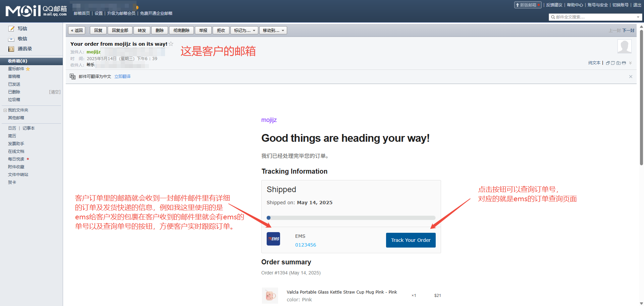Open the 贺卡 greeting cards item
This screenshot has width=644, height=306.
click(12, 182)
